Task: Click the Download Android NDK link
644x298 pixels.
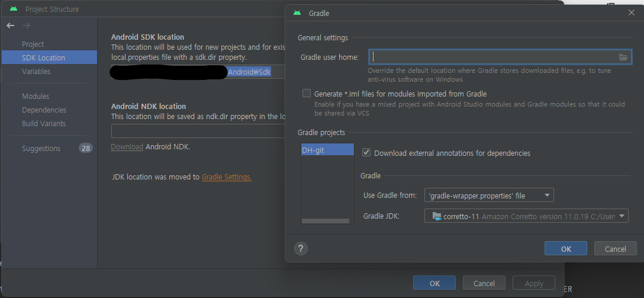Action: pyautogui.click(x=127, y=147)
